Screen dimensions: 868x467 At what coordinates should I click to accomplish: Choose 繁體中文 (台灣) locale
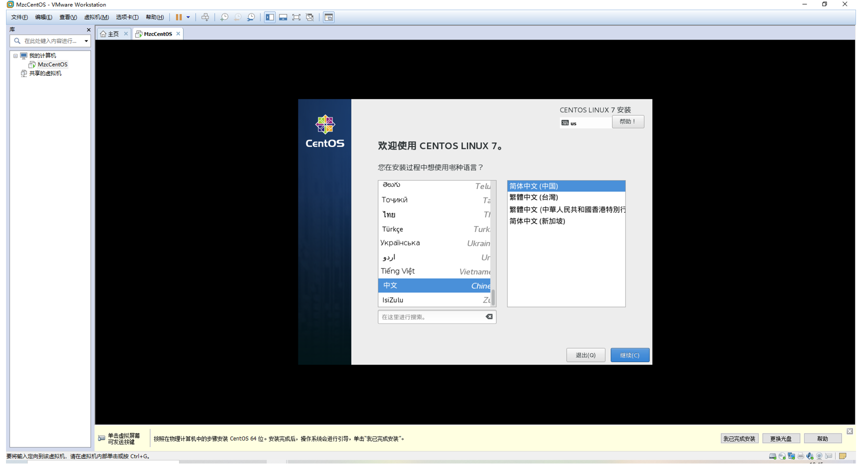(x=566, y=197)
